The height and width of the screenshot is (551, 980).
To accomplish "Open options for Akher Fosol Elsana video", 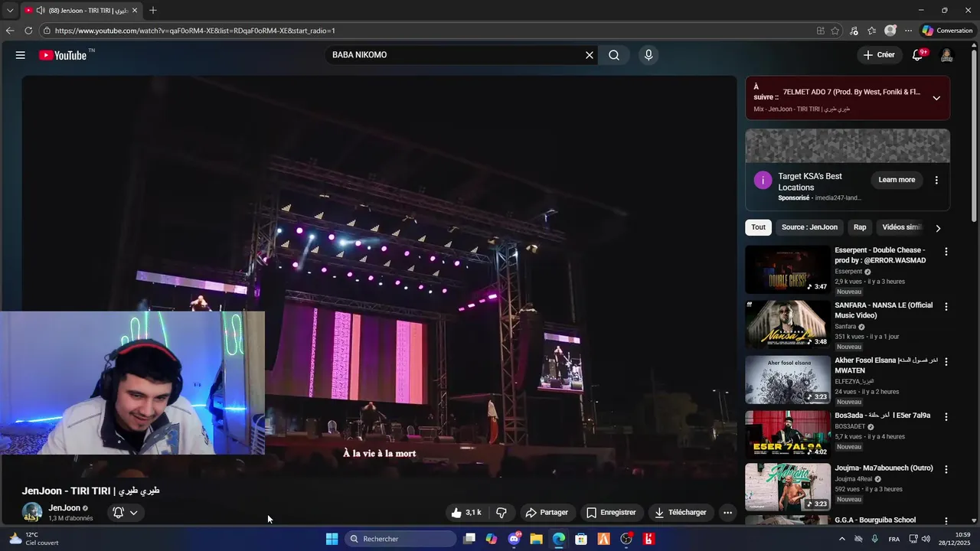I will [x=946, y=362].
